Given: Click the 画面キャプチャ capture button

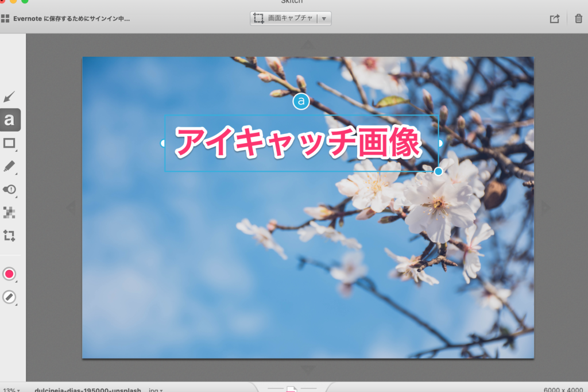Looking at the screenshot, I should pos(284,18).
